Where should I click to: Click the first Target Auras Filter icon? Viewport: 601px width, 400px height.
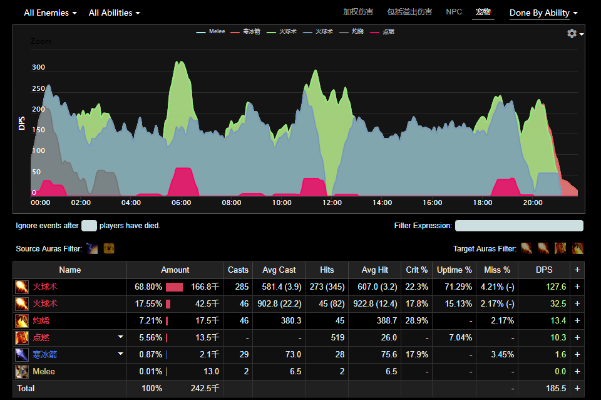[x=525, y=248]
